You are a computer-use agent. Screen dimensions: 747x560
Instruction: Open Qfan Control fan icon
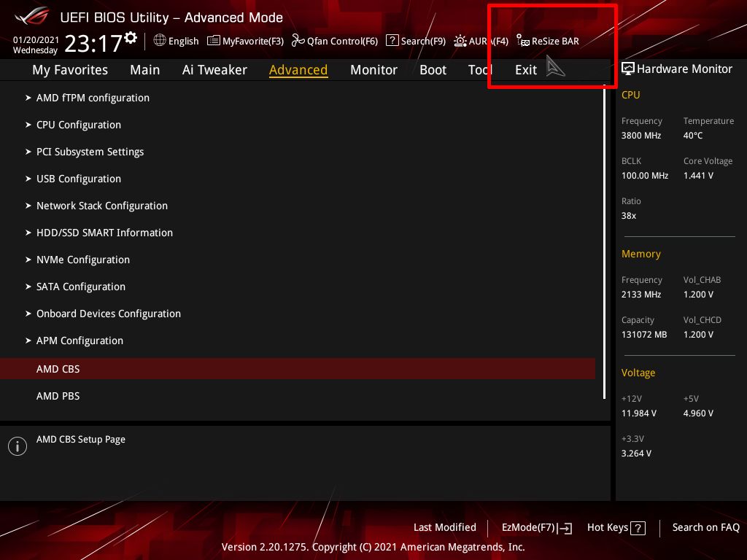[298, 41]
